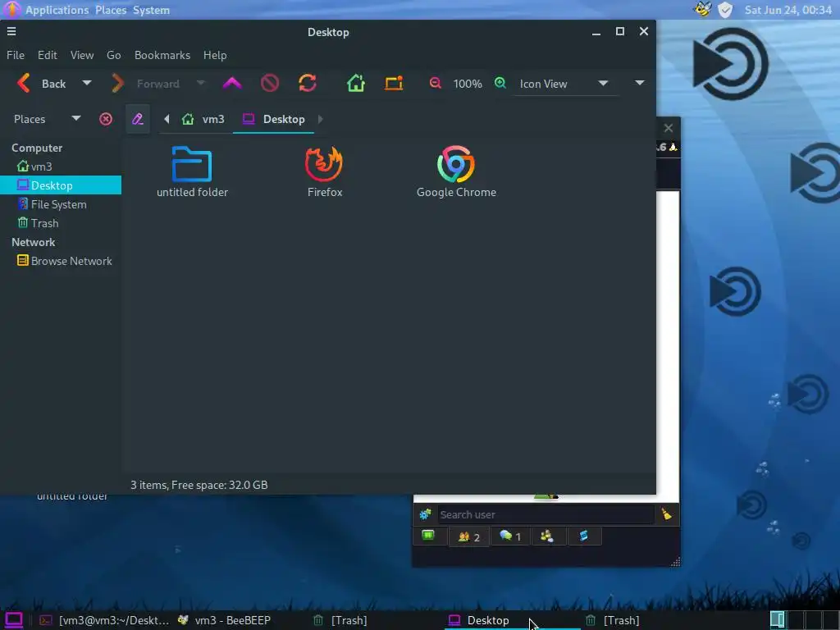Expand the toolbar overflow arrow
The width and height of the screenshot is (840, 630).
click(639, 83)
